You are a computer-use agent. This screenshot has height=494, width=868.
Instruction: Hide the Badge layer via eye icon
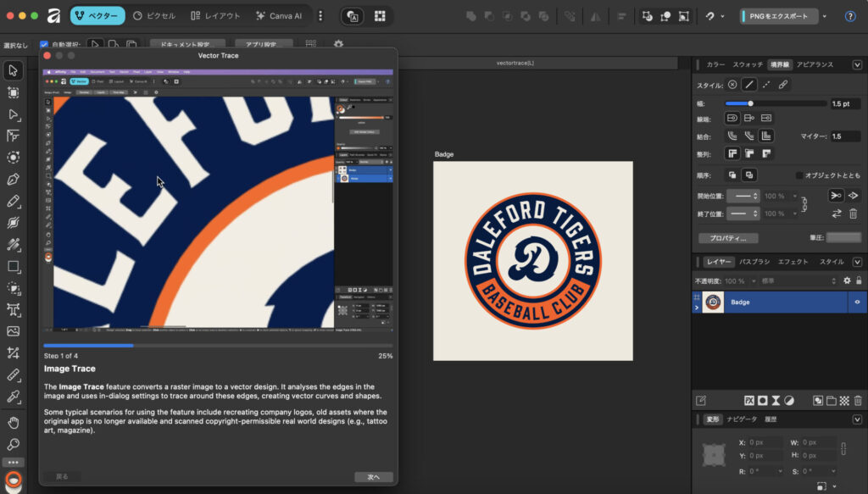coord(857,302)
